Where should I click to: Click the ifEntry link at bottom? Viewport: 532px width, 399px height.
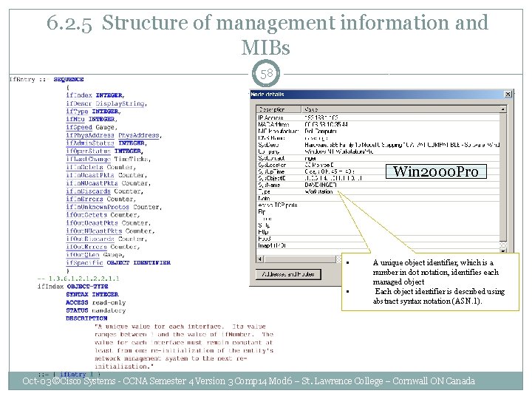[x=72, y=375]
